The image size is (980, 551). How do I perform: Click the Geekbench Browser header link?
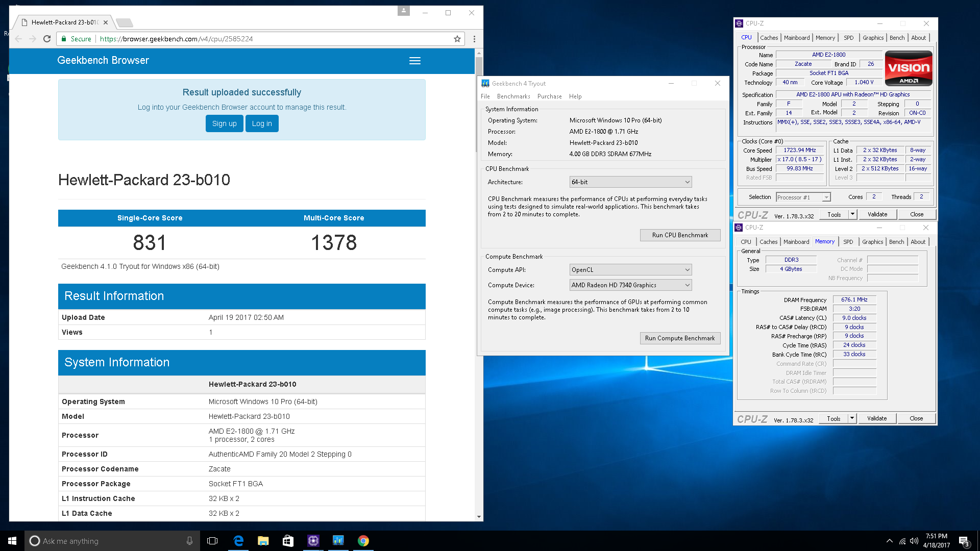(x=103, y=60)
